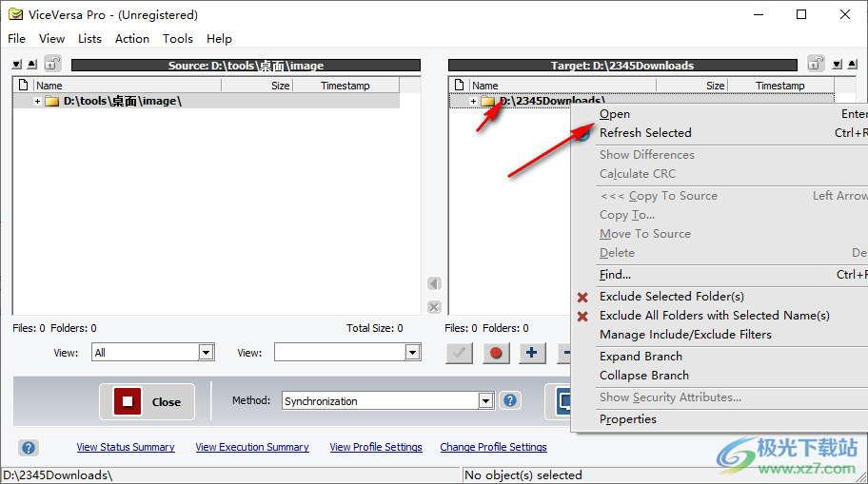The height and width of the screenshot is (484, 868).
Task: Select Exclude Selected Folder(s) in the context menu
Action: (x=671, y=297)
